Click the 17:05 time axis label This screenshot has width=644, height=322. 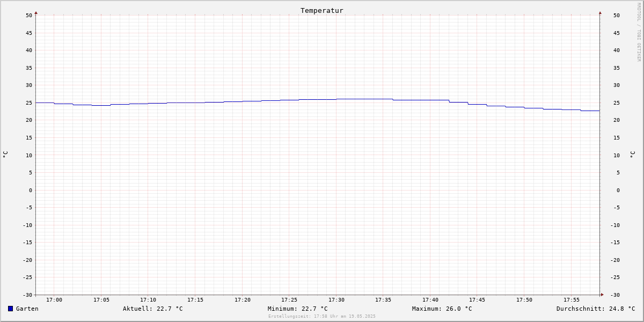coord(101,299)
